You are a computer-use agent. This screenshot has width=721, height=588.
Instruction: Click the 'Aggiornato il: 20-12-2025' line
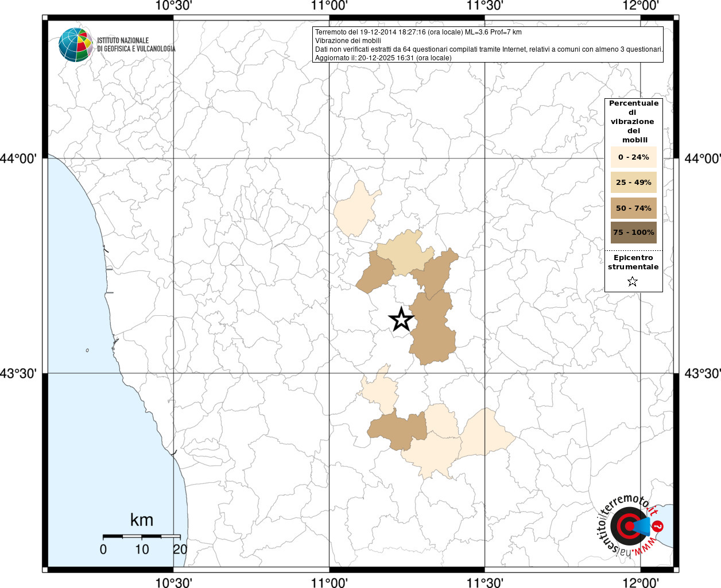383,58
